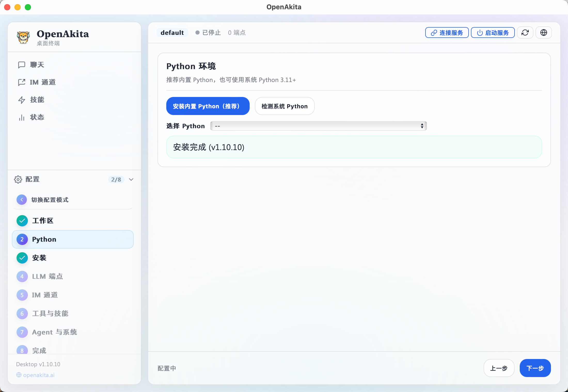Open the 状态 status chart icon
Image resolution: width=568 pixels, height=392 pixels.
point(22,117)
